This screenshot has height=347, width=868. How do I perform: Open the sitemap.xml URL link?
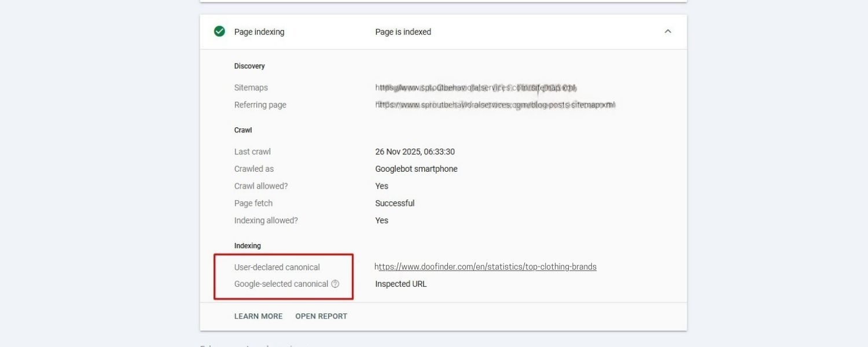click(476, 87)
